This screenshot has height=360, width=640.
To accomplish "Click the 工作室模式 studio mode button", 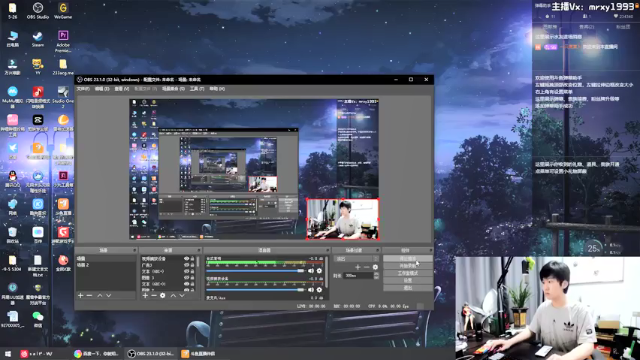I will click(408, 273).
